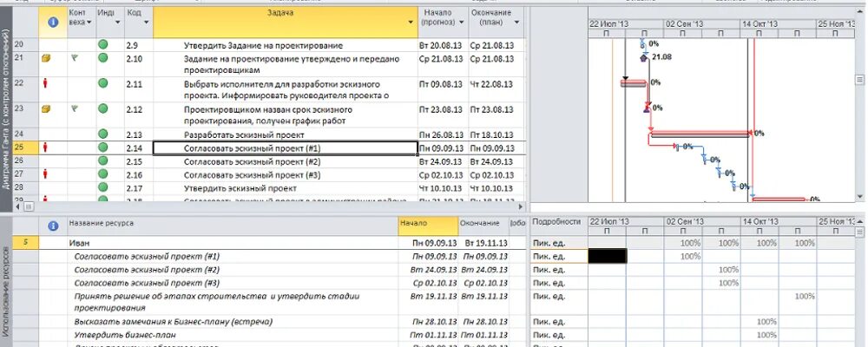Click resource pane date 'Вт 19.11.13' in the Иван row
Screen dimensions: 868x347
coord(485,242)
